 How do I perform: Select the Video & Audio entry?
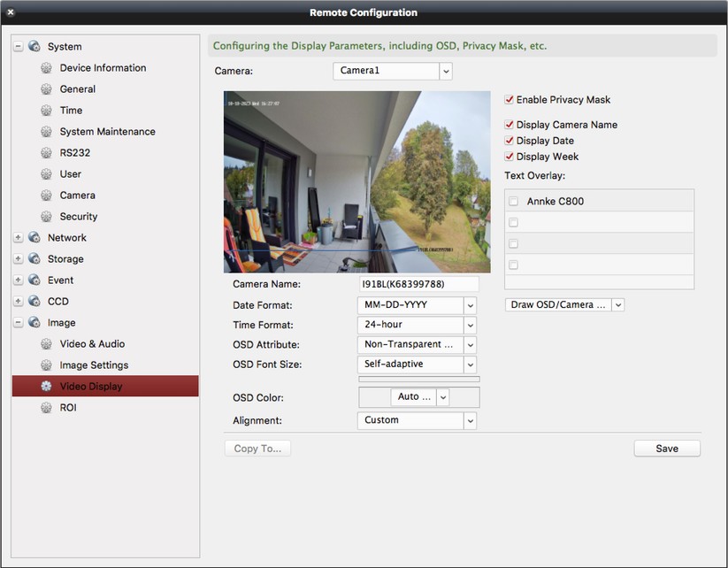pos(92,343)
